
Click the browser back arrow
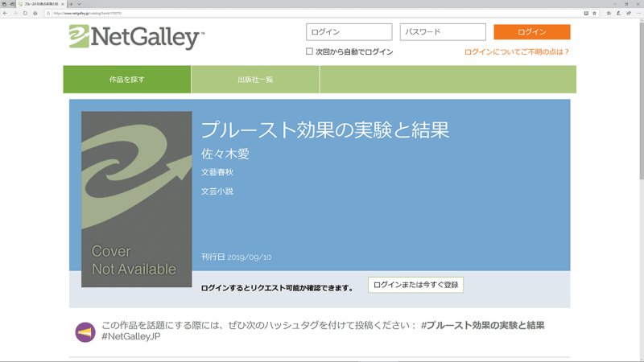(5, 13)
